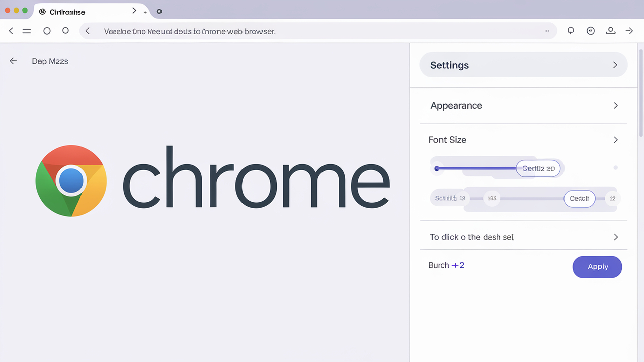Open the user profile icon in the toolbar
Image resolution: width=644 pixels, height=362 pixels.
pos(610,31)
